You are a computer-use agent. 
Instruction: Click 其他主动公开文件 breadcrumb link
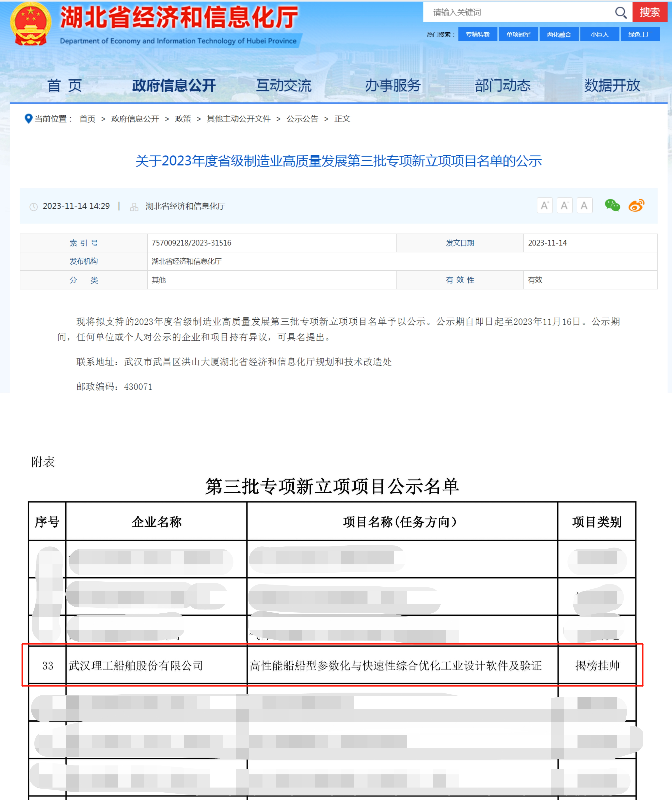[x=238, y=119]
